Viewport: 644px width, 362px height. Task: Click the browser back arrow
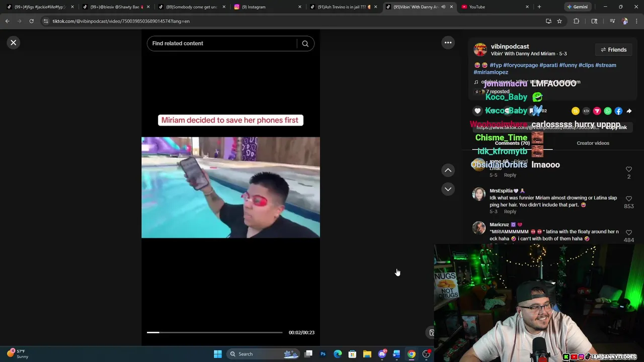(x=7, y=21)
